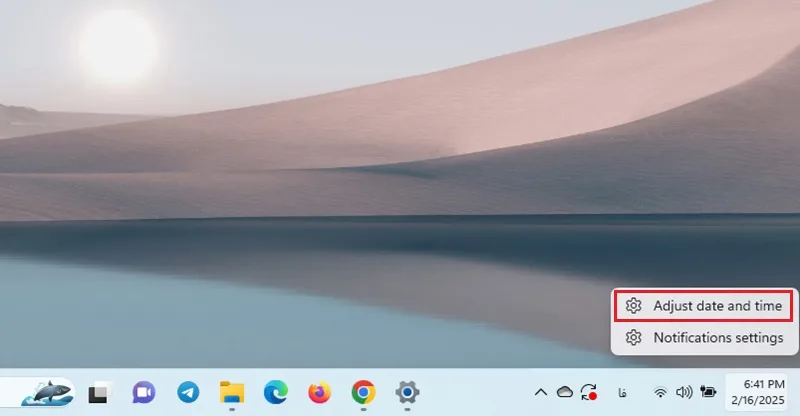Check the battery status icon

(x=708, y=392)
